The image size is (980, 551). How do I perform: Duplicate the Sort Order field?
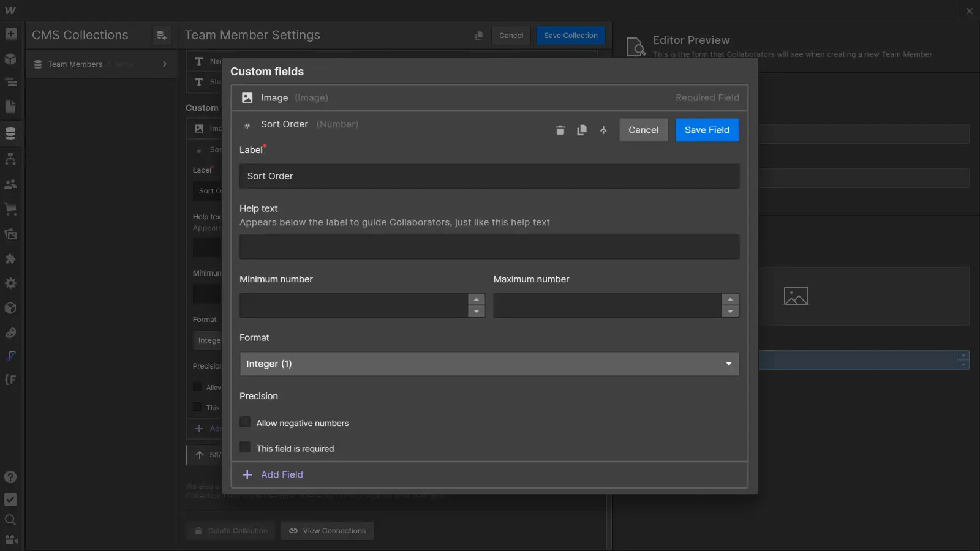tap(582, 130)
